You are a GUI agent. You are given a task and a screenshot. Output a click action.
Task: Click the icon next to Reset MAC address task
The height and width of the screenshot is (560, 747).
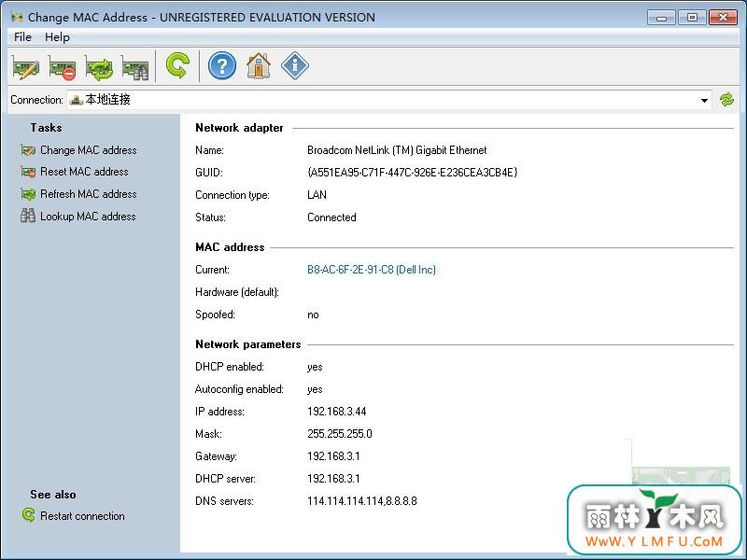coord(28,172)
